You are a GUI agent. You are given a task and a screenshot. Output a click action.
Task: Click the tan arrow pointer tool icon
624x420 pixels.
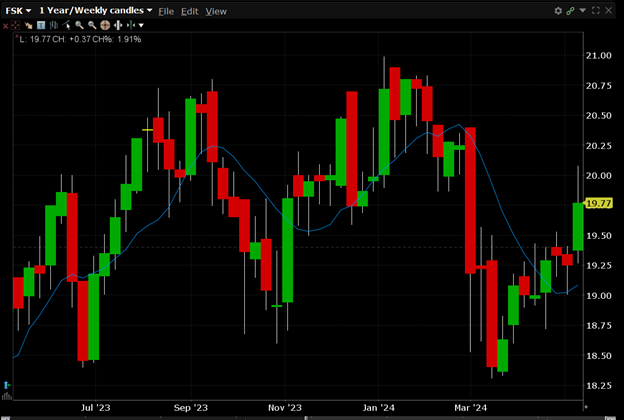28,25
